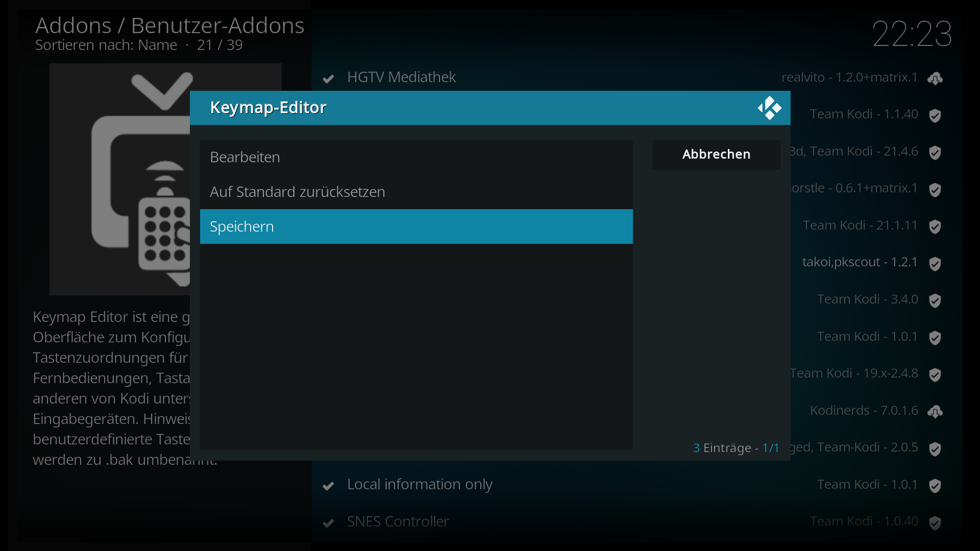Click enabled checkmark beside SNES Controller
This screenshot has width=980, height=551.
328,523
